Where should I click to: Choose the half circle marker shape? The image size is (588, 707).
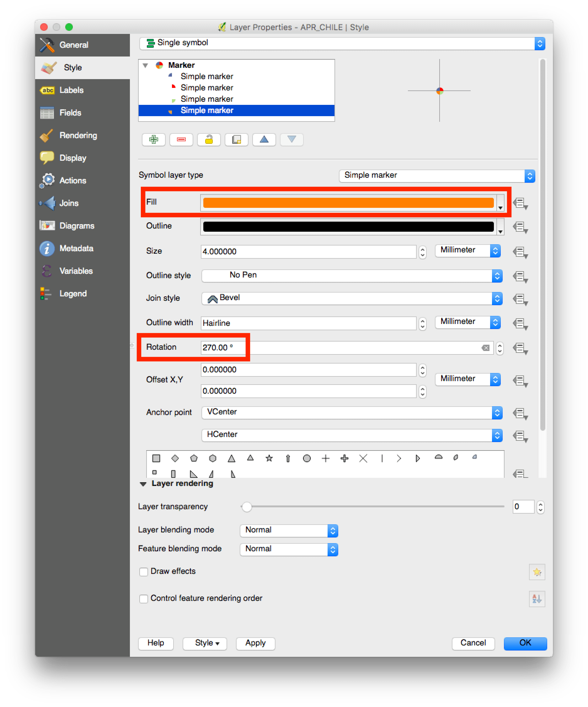[439, 457]
